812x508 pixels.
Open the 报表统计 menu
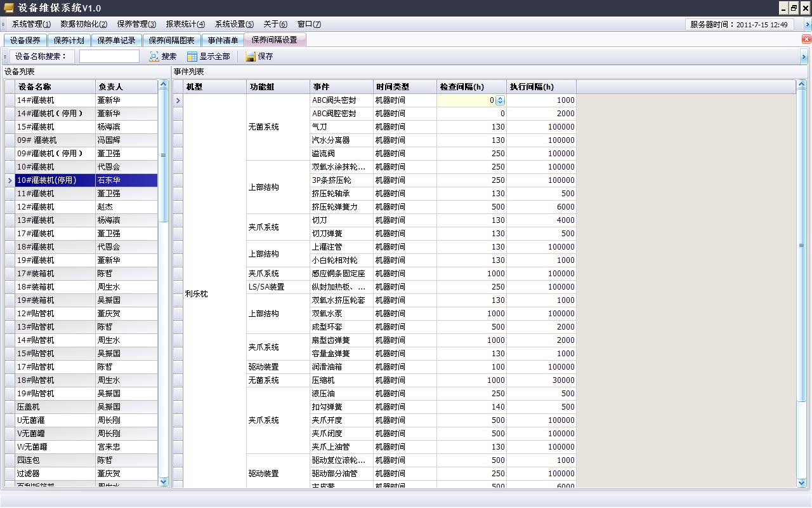[x=185, y=24]
